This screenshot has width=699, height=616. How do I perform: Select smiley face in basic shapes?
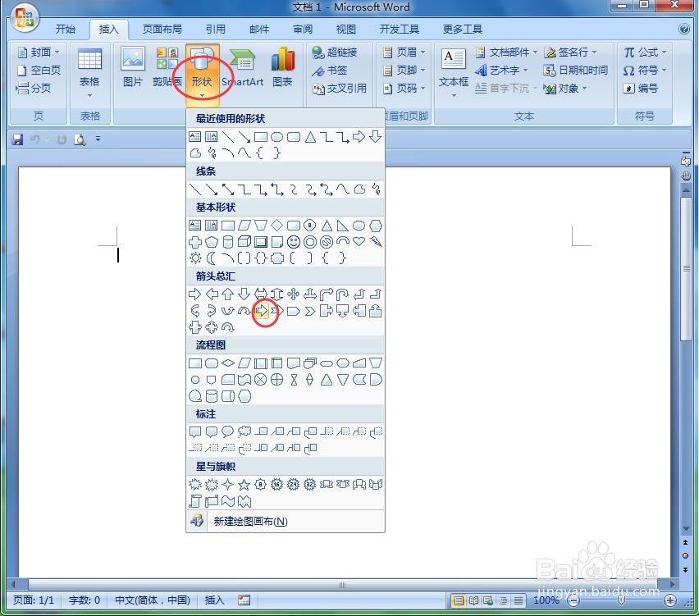coord(294,242)
